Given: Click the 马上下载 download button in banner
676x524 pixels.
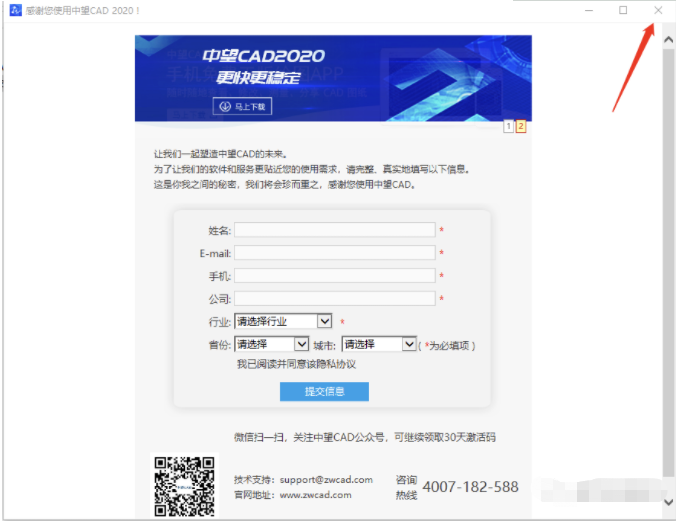Looking at the screenshot, I should point(242,107).
